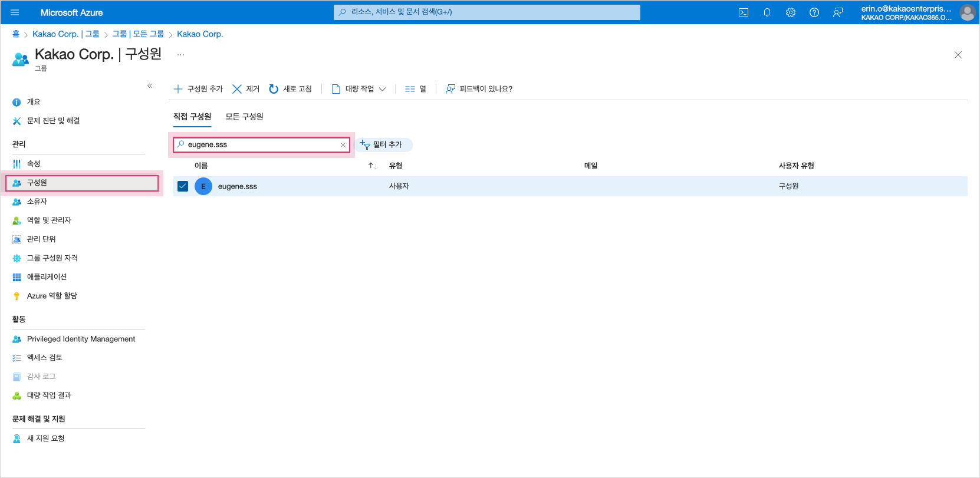Open Cloud Shell from the top bar

pyautogui.click(x=744, y=12)
